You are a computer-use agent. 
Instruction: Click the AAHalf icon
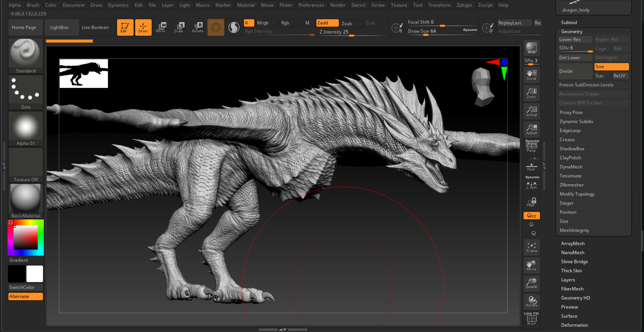click(x=532, y=129)
